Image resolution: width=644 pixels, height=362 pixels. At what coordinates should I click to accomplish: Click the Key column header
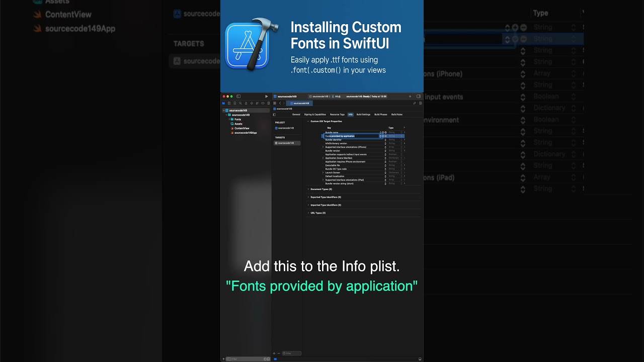click(330, 128)
